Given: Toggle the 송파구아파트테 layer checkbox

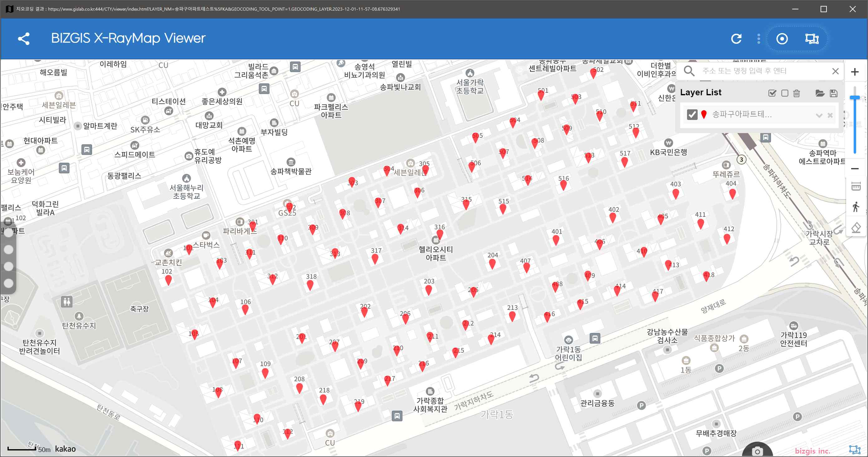Looking at the screenshot, I should click(x=692, y=115).
